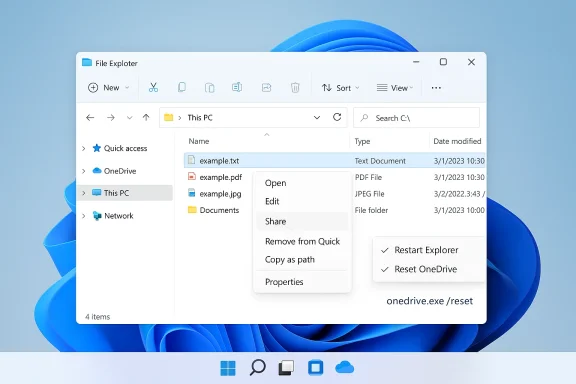Click OneDrive cloud icon on taskbar

tap(345, 367)
